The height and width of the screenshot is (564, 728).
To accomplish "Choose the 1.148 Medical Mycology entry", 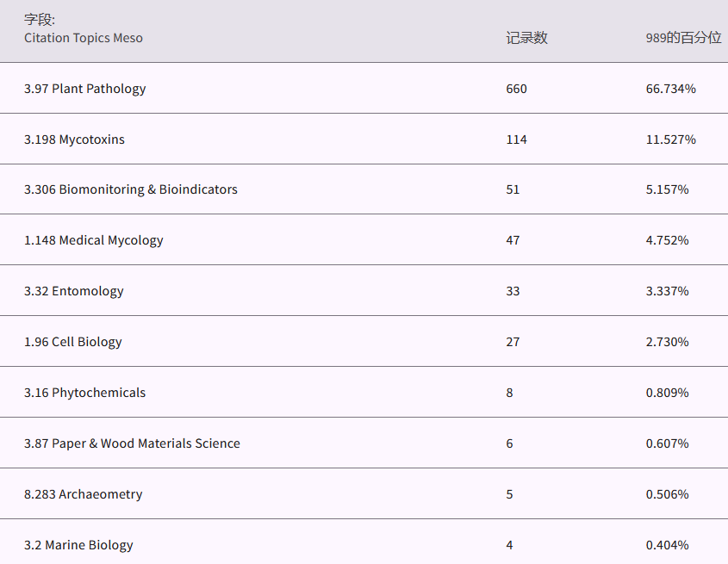I will [x=94, y=240].
